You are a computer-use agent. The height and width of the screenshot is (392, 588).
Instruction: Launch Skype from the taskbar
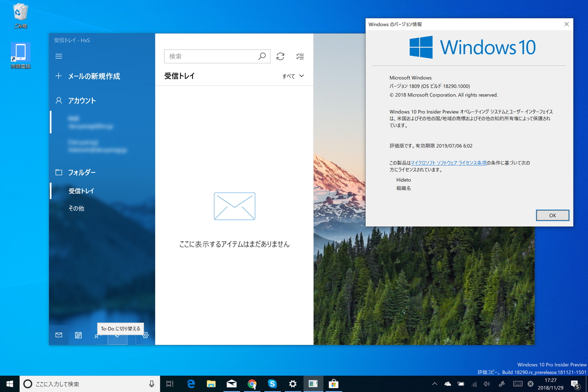point(273,384)
